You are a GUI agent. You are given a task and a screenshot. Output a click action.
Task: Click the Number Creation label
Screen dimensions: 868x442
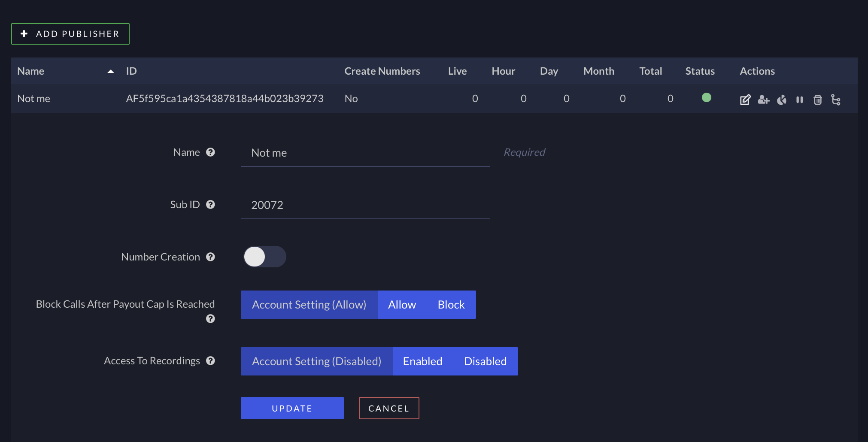click(161, 257)
